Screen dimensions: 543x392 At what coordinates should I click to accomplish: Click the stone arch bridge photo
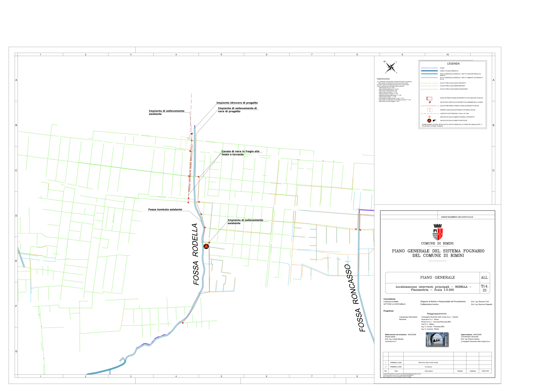437,339
